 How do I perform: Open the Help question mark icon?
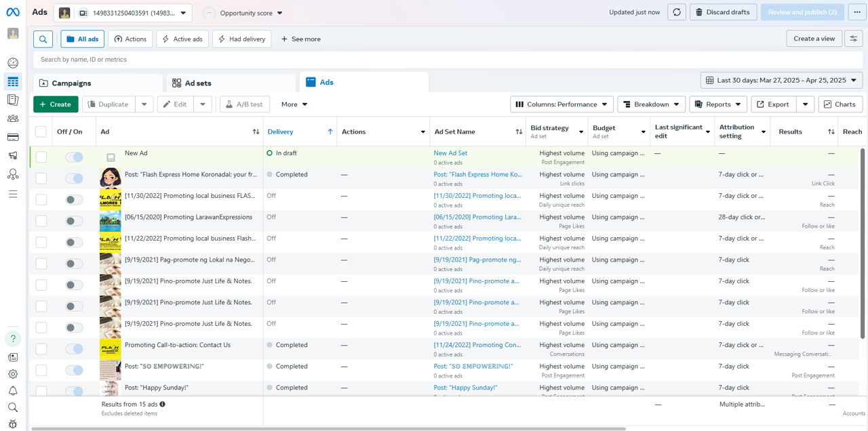(13, 339)
